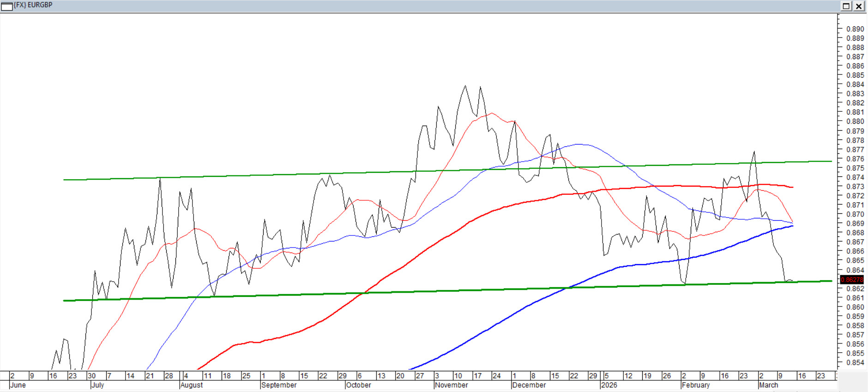The height and width of the screenshot is (392, 868).
Task: Select the June month label on time axis
Action: [x=18, y=385]
